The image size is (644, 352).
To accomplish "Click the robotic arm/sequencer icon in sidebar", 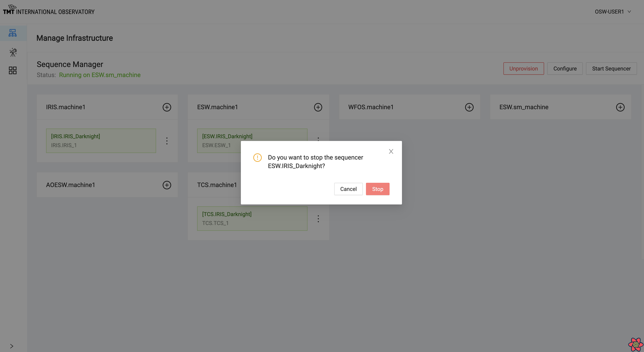I will click(x=12, y=52).
